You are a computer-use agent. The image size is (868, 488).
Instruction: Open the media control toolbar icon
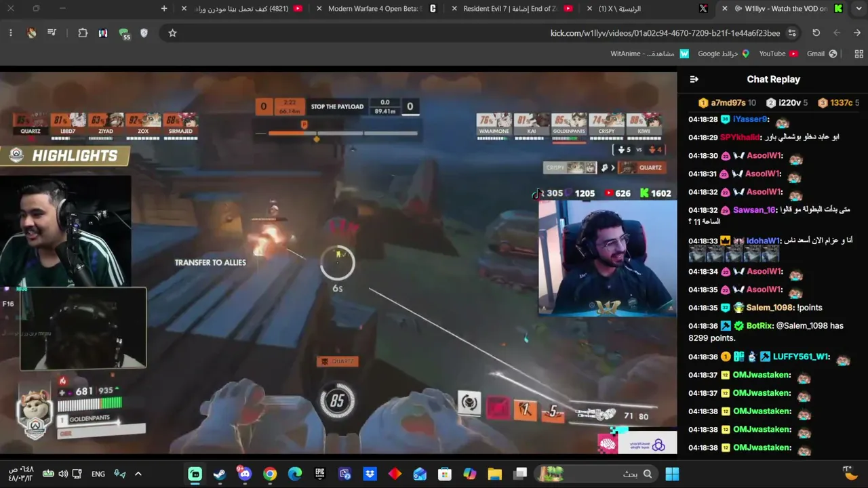coord(52,33)
